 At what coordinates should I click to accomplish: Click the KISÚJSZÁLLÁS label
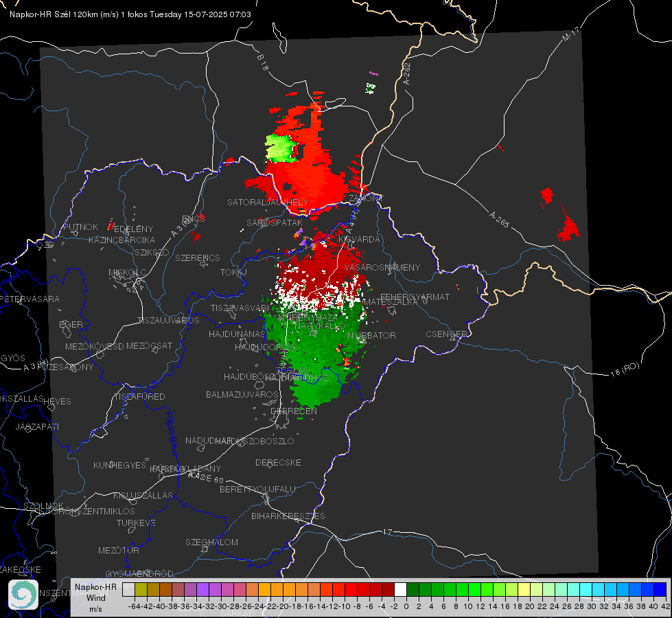coord(143,495)
